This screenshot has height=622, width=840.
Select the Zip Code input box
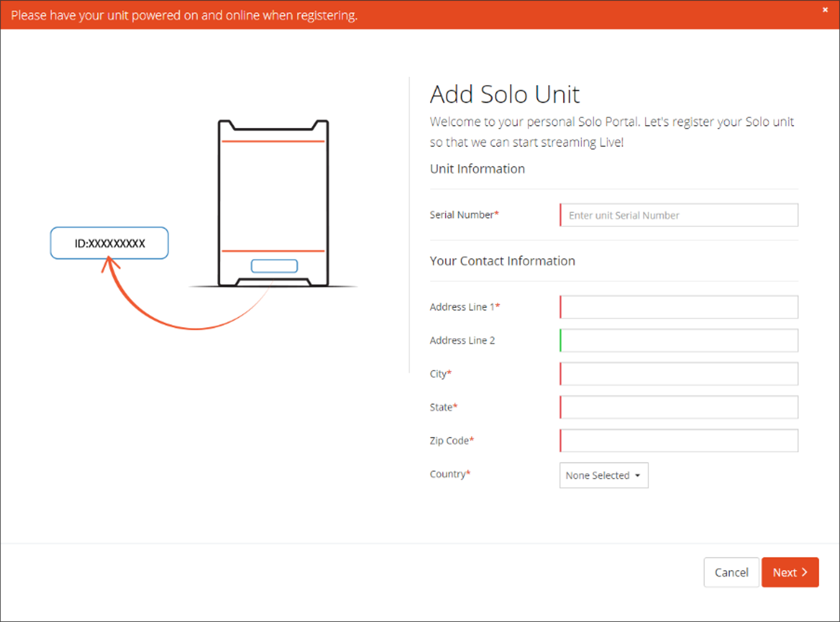coord(679,441)
